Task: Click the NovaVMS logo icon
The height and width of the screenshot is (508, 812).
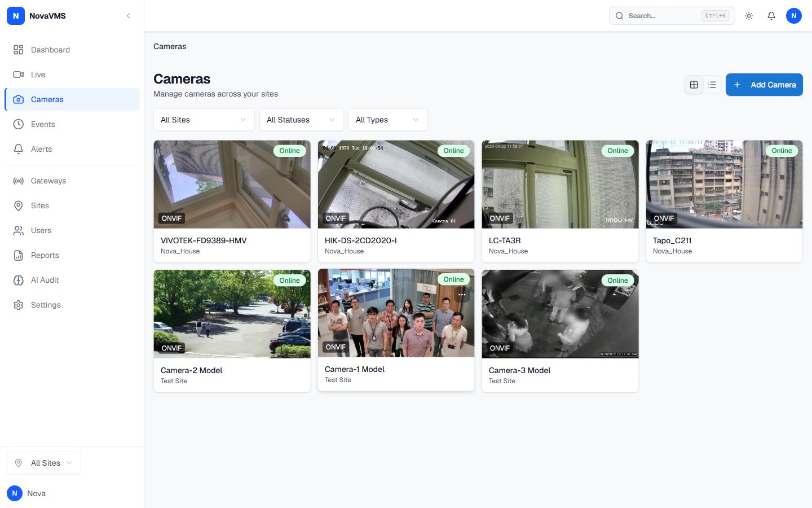Action: coord(16,16)
